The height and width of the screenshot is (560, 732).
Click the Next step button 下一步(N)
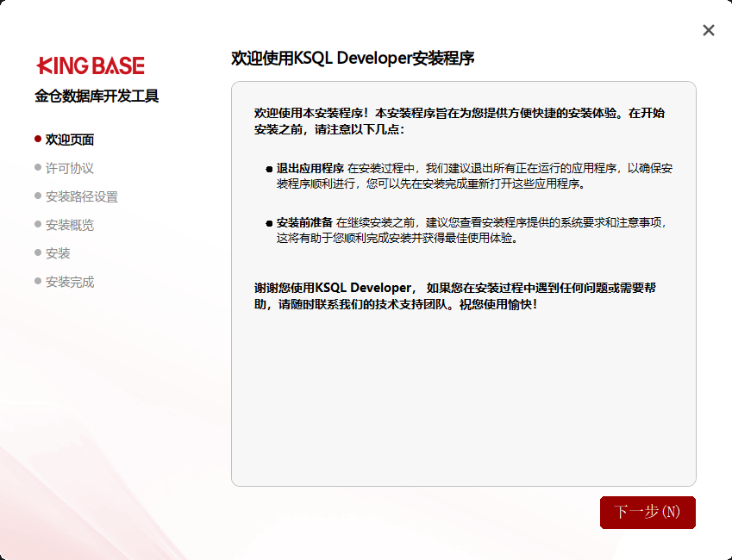tap(648, 512)
